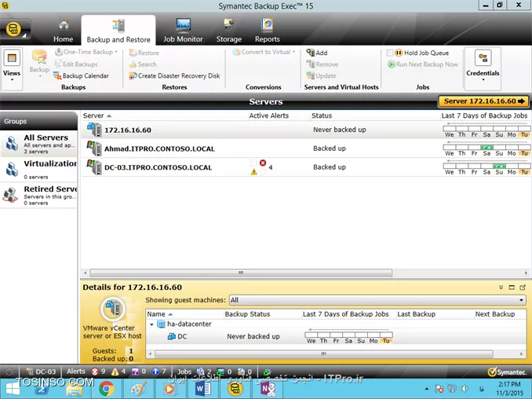
Task: Open Word from the taskbar
Action: (x=202, y=389)
